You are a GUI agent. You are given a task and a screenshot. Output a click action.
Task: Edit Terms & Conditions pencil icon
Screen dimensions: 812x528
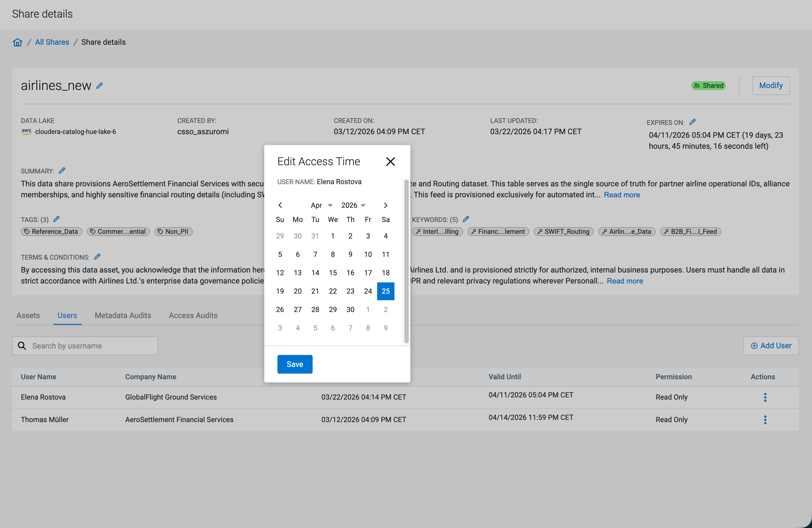(97, 257)
